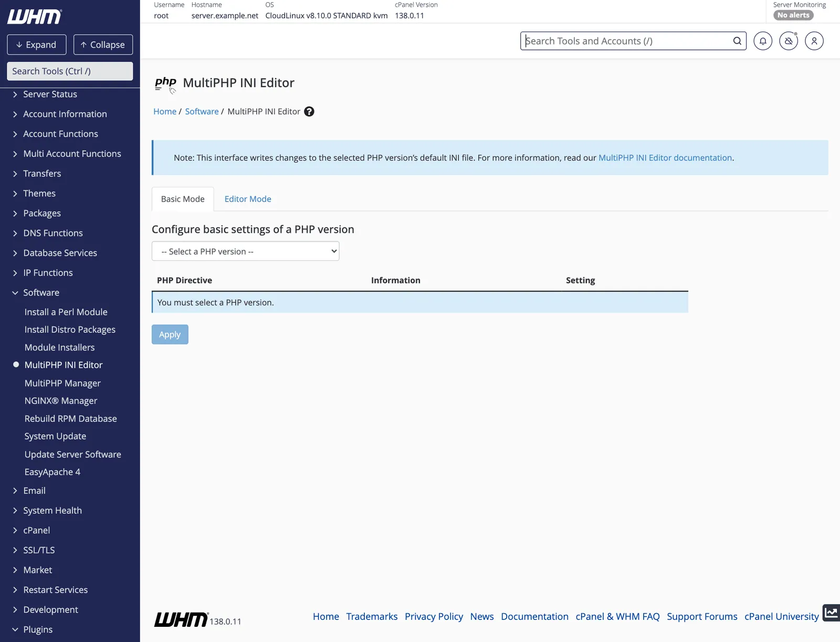Open the Privacy Policy footer link
The width and height of the screenshot is (840, 642).
[x=434, y=617]
